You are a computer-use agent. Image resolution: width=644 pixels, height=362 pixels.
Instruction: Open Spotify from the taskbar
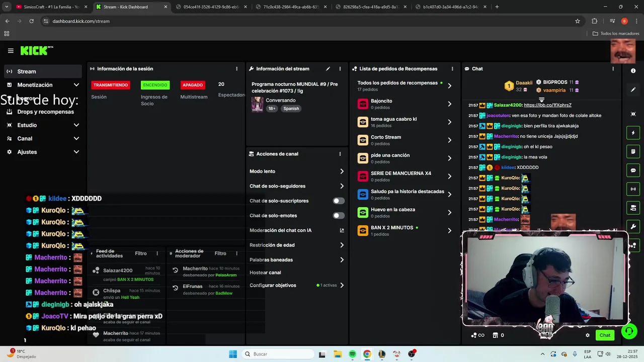click(x=352, y=354)
